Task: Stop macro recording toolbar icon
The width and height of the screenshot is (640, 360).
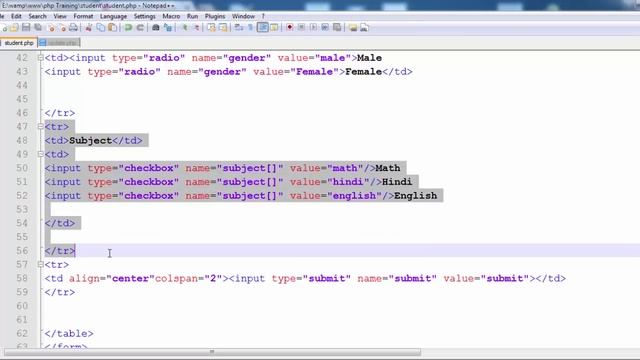Action: pyautogui.click(x=301, y=27)
